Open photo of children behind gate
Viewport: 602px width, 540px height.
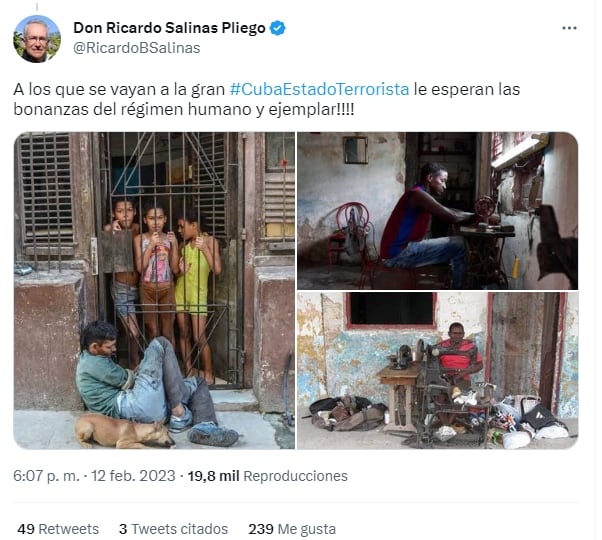pos(154,291)
